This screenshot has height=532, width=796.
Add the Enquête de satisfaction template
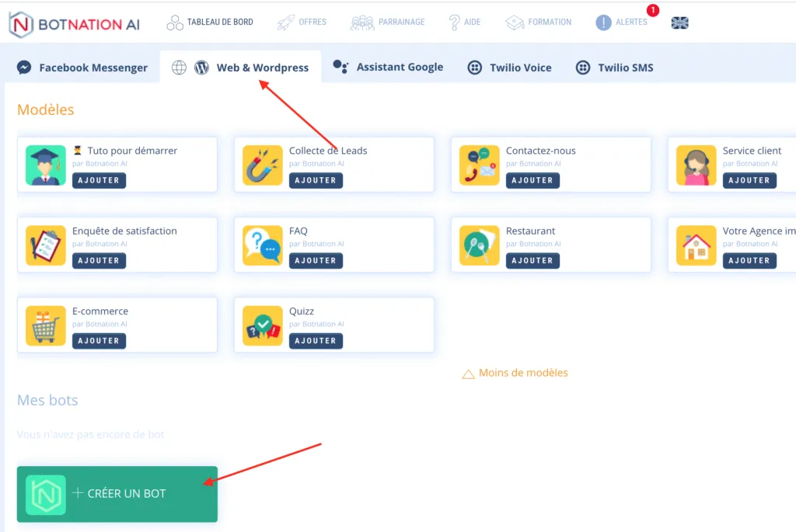coord(99,261)
